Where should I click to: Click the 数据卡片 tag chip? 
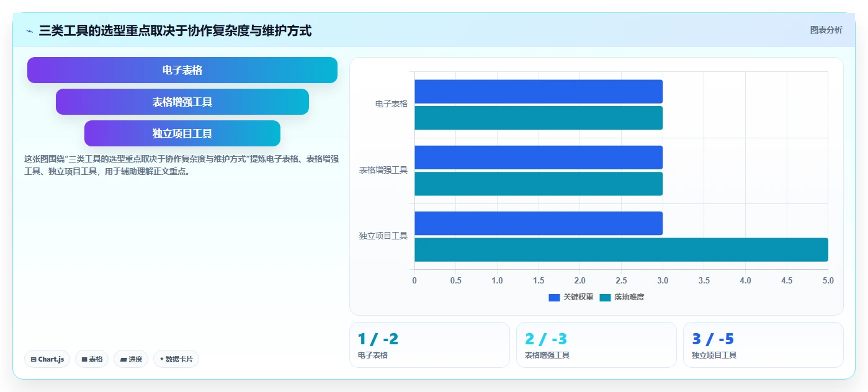176,359
